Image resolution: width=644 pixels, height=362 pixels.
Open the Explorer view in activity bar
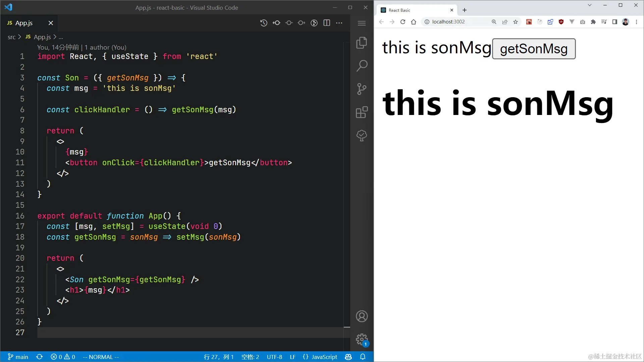point(362,43)
